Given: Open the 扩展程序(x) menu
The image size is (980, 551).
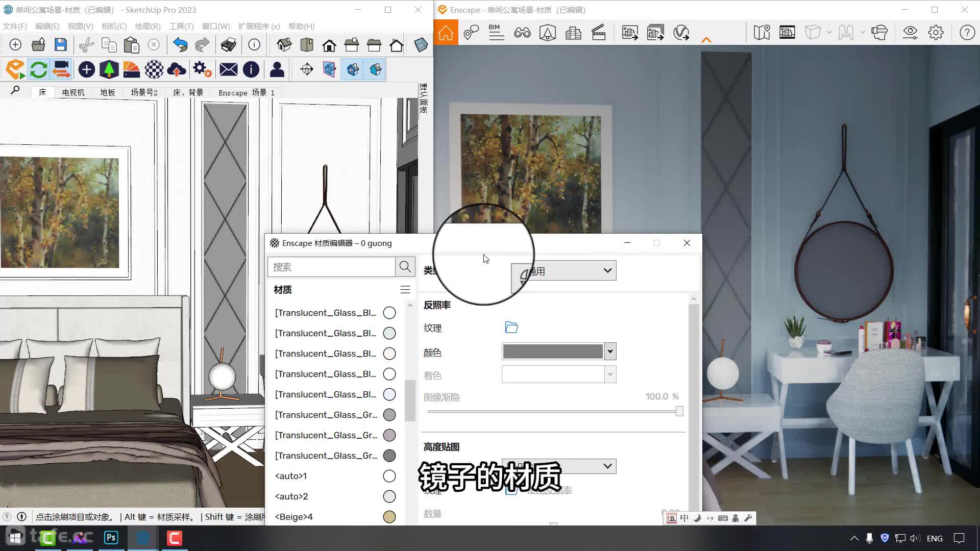Looking at the screenshot, I should pyautogui.click(x=259, y=26).
